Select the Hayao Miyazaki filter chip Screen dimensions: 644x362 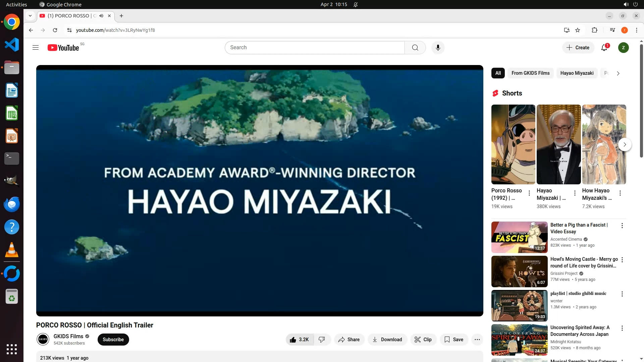coord(577,73)
